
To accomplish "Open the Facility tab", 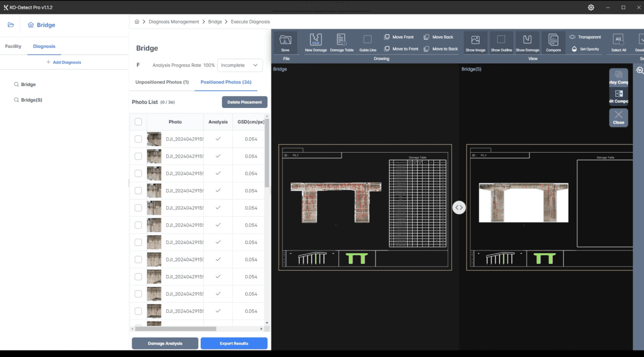I will 13,46.
